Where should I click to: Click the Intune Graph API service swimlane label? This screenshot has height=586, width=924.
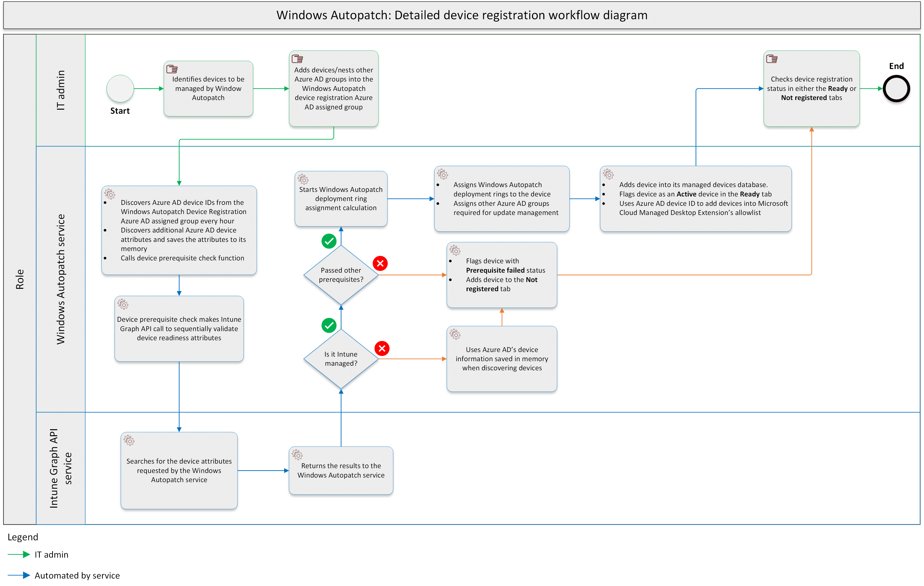pyautogui.click(x=61, y=468)
